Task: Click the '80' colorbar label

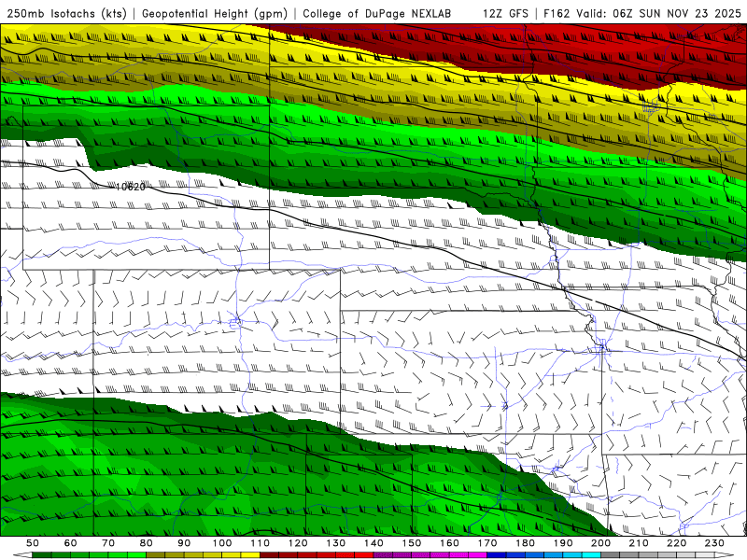Action: [147, 543]
